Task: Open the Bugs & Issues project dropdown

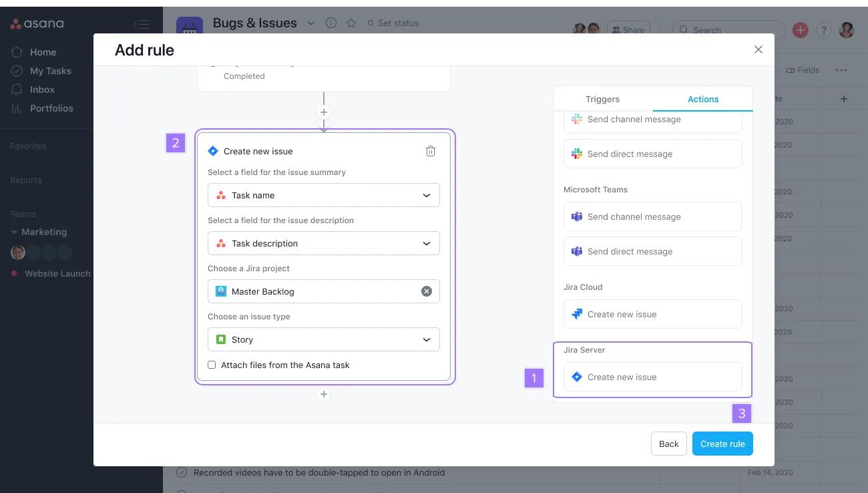Action: click(x=311, y=22)
